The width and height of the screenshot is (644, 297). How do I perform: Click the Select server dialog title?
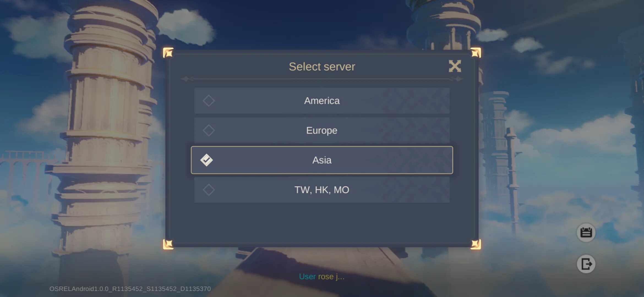pyautogui.click(x=322, y=66)
